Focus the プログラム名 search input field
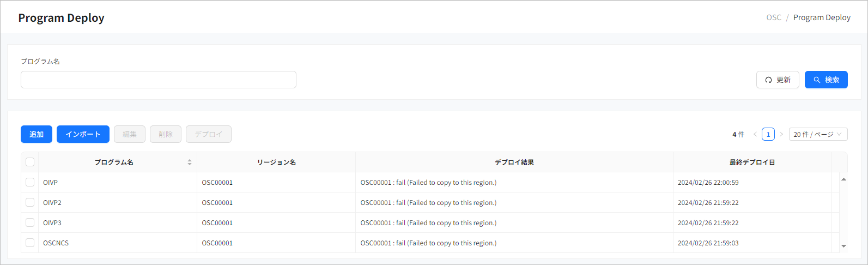This screenshot has height=265, width=868. (x=159, y=80)
